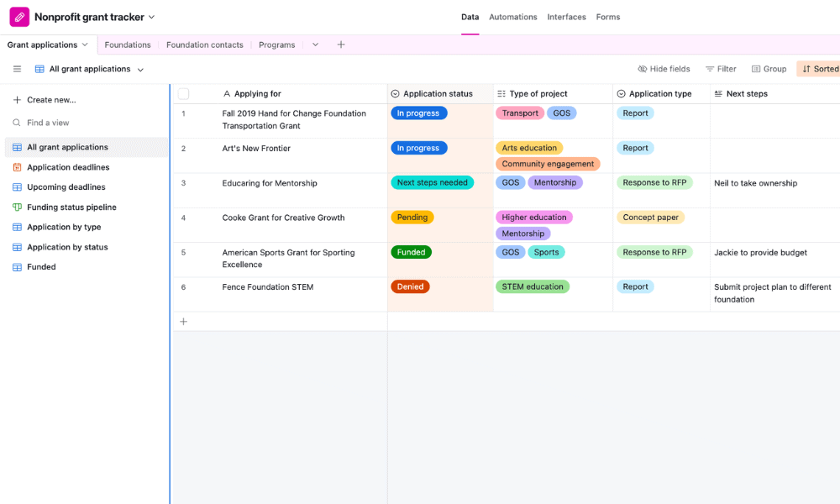This screenshot has height=504, width=840.
Task: Click the pink Nonprofit grant tracker app icon
Action: (x=19, y=17)
